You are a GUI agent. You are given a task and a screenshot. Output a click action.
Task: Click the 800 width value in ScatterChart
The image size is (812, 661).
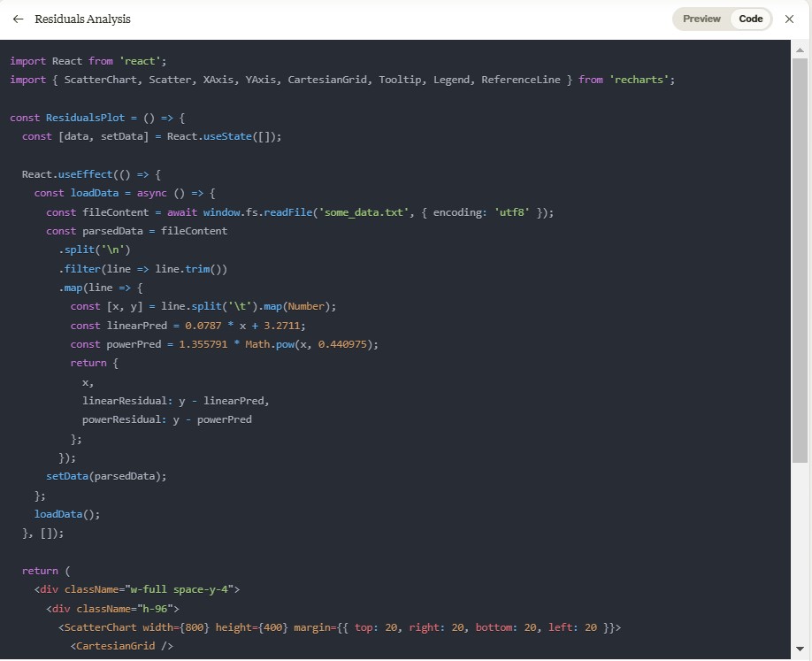[x=195, y=627]
